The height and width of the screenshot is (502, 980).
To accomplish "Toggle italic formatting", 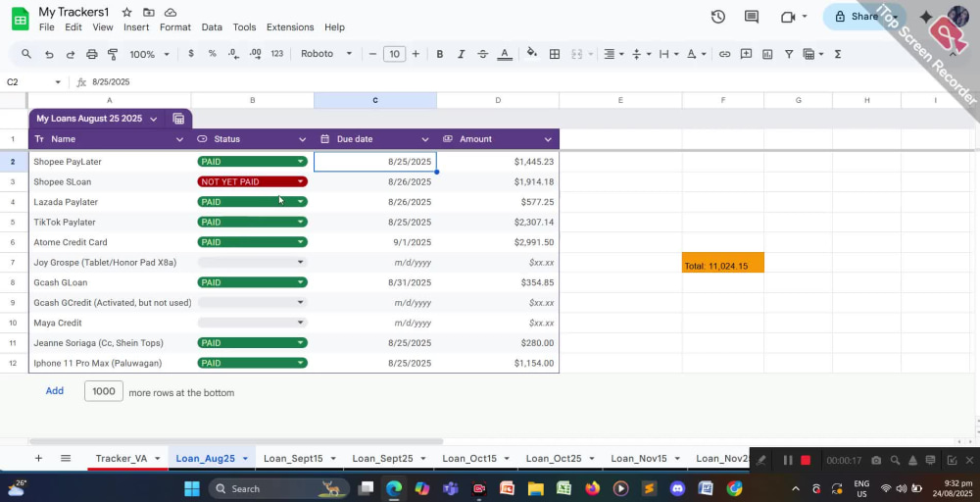I will [462, 54].
